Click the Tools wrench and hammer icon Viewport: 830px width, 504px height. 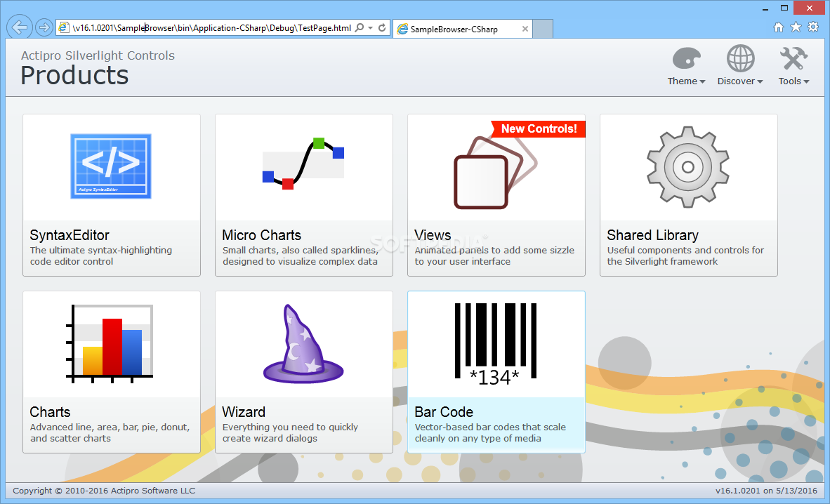793,58
